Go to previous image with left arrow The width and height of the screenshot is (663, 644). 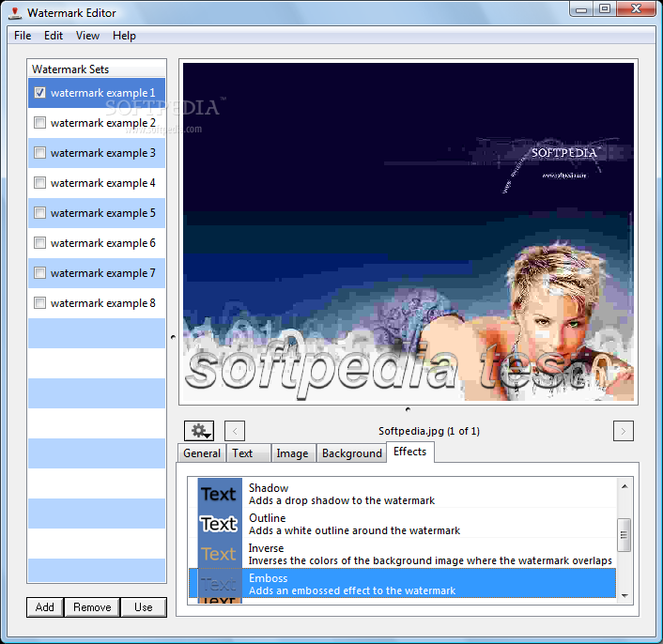pos(235,431)
